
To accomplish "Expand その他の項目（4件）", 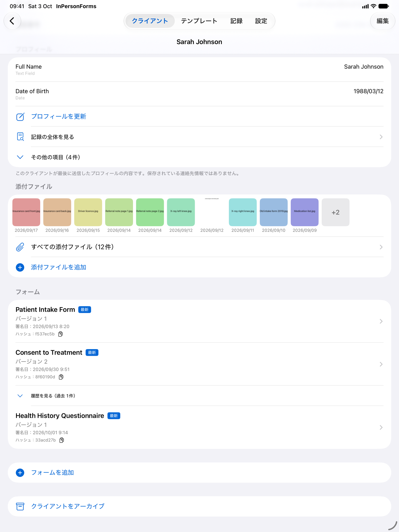I will point(199,157).
